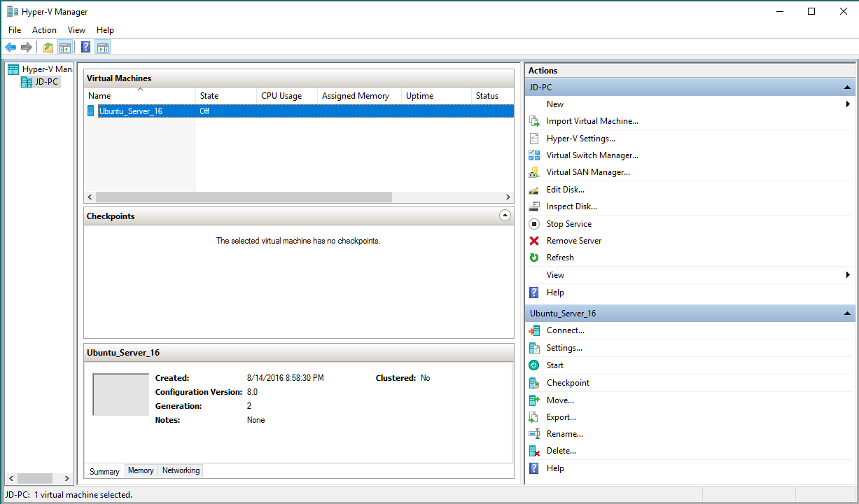Select JD-PC in the console tree
This screenshot has height=504, width=859.
pos(48,82)
